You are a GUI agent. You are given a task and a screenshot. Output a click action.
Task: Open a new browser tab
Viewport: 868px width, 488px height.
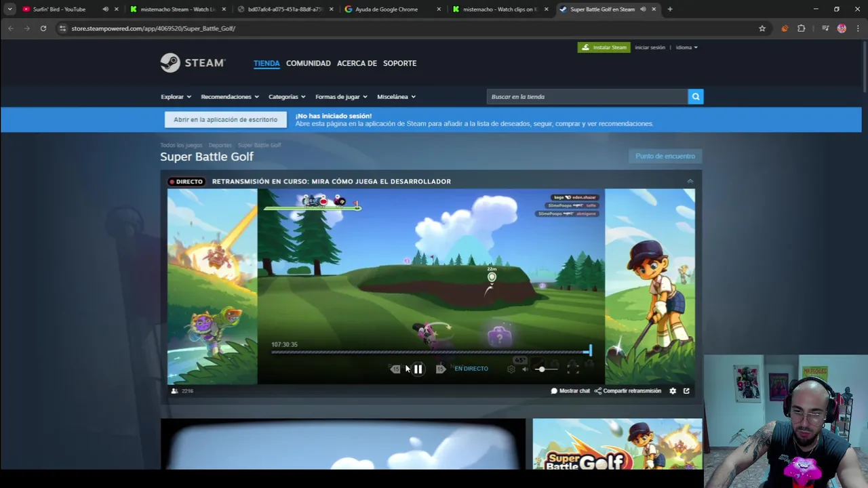pyautogui.click(x=670, y=9)
